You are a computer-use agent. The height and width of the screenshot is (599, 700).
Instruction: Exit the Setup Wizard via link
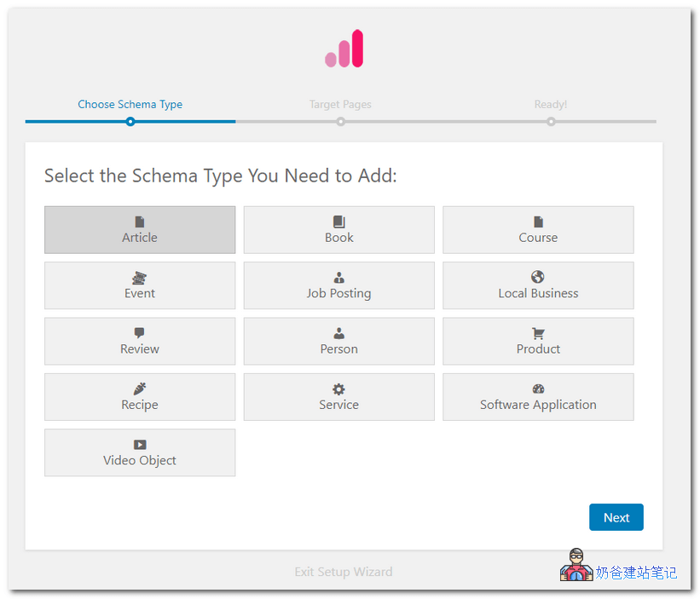pyautogui.click(x=344, y=572)
